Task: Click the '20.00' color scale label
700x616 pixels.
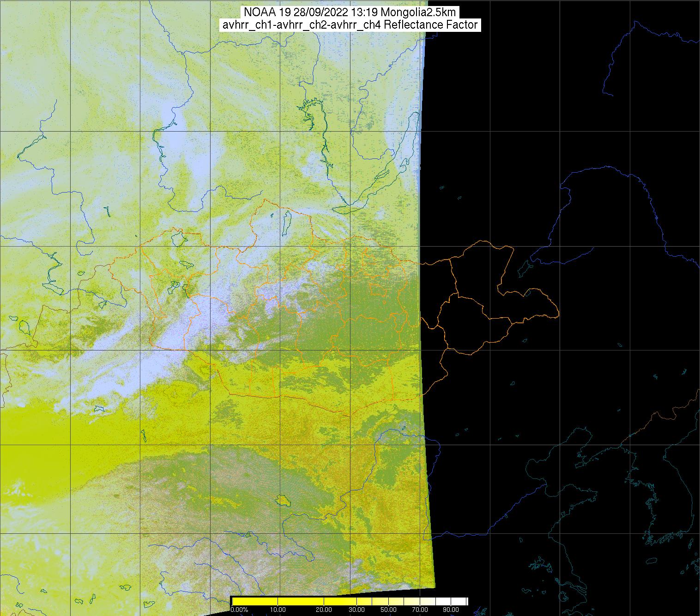Action: [x=324, y=610]
